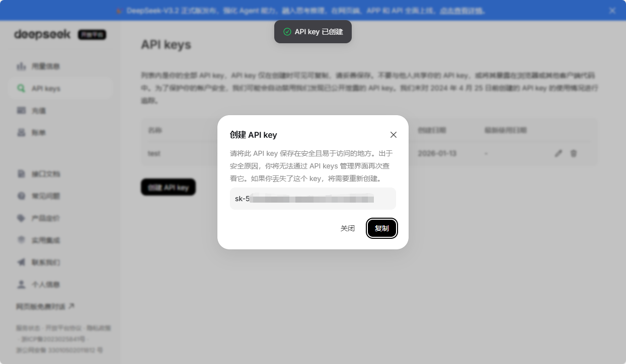Open the 网页版免费对话 external link
Screen dimensions: 626x364
[45, 306]
